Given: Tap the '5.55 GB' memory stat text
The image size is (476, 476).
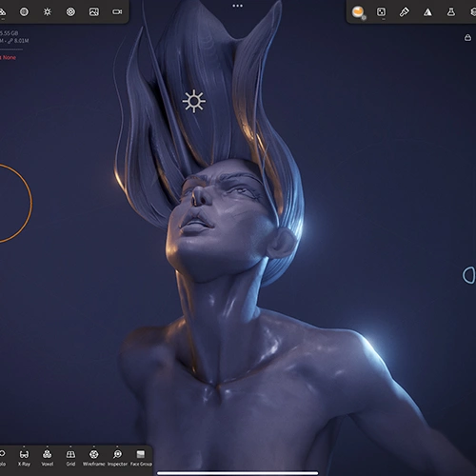Looking at the screenshot, I should click(10, 33).
